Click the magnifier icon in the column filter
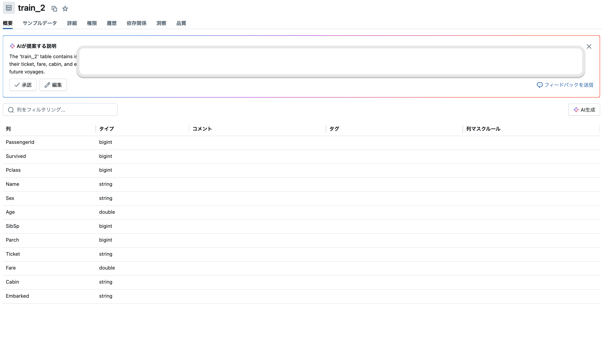 pyautogui.click(x=11, y=110)
